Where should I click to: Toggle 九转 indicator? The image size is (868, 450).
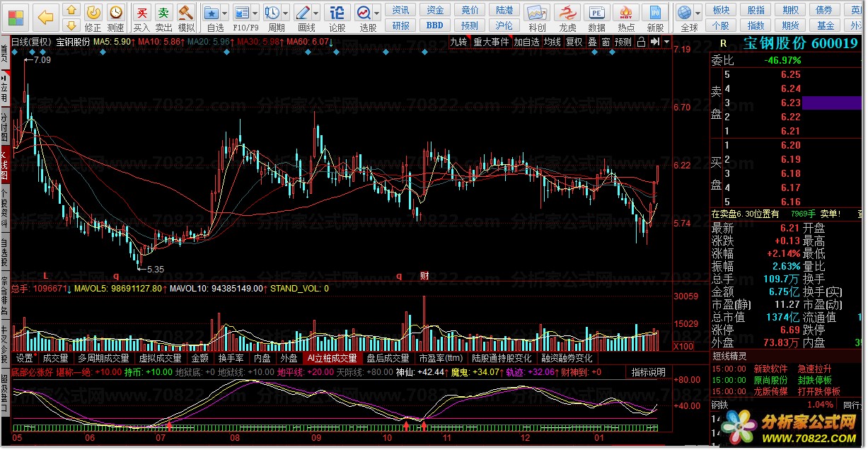click(459, 42)
